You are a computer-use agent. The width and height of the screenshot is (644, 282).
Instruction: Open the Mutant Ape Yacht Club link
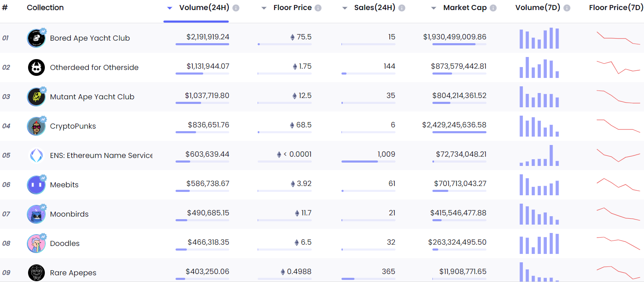[92, 97]
